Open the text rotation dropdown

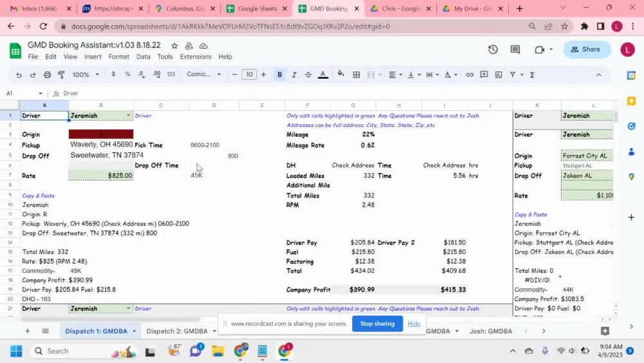pos(451,75)
